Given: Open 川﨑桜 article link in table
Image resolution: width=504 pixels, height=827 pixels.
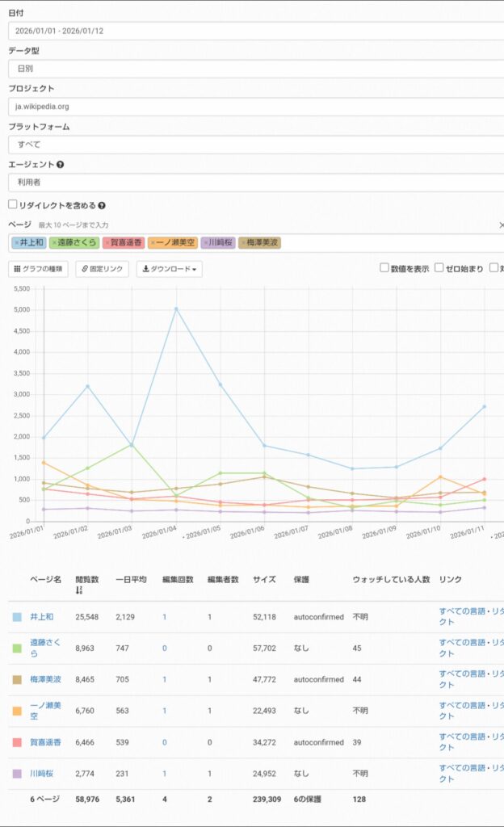Looking at the screenshot, I should [42, 773].
